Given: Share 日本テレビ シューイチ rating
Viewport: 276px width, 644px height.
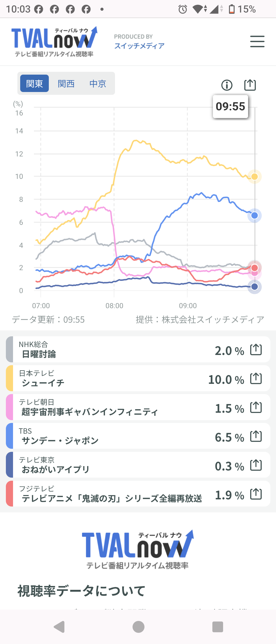Looking at the screenshot, I should (x=256, y=378).
